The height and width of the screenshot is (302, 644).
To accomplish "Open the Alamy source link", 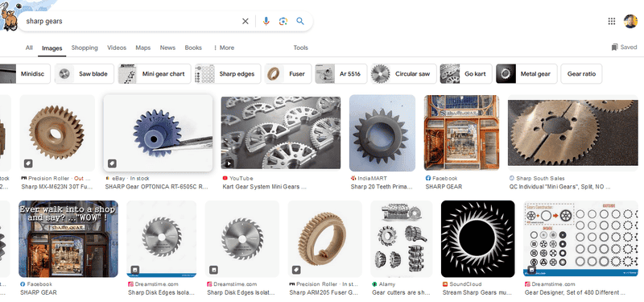I will click(x=384, y=284).
